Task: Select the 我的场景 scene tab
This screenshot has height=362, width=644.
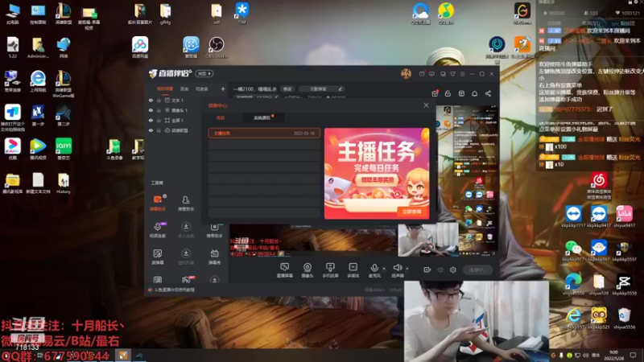Action: tap(165, 88)
